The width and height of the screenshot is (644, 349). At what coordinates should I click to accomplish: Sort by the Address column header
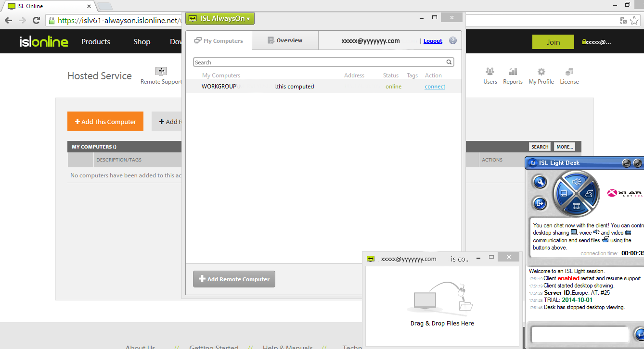coord(354,75)
